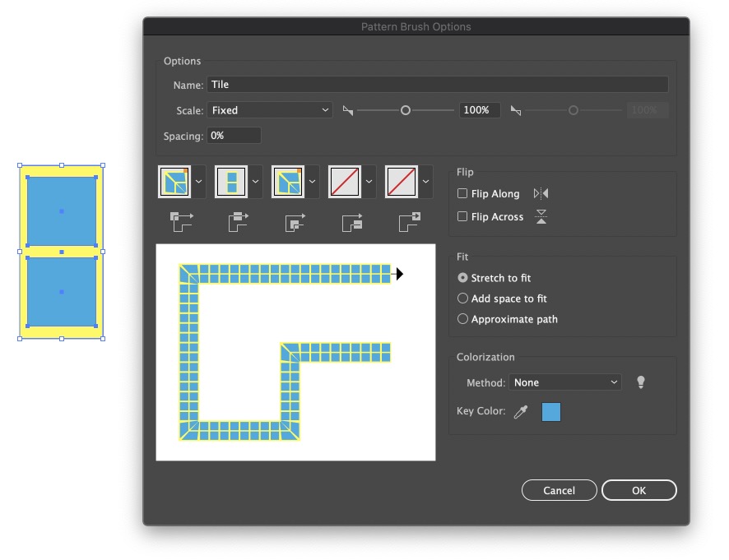The width and height of the screenshot is (729, 560).
Task: Click the disabled maximum scale slider handle
Action: [x=573, y=110]
